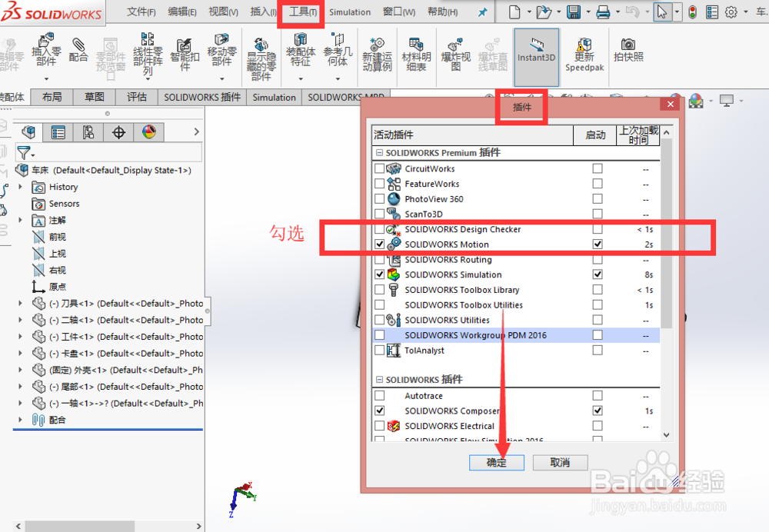Enable FeatureWorks active add-in checkbox
The width and height of the screenshot is (769, 532).
379,184
